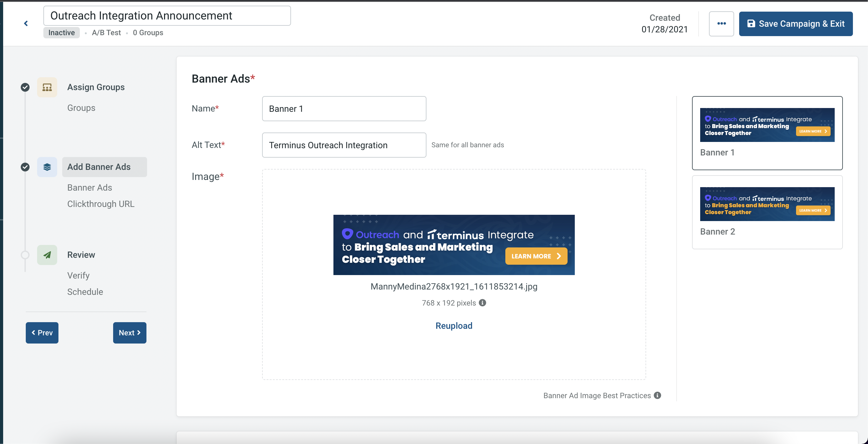The height and width of the screenshot is (444, 868).
Task: Go to the Schedule sub-step
Action: tap(85, 292)
